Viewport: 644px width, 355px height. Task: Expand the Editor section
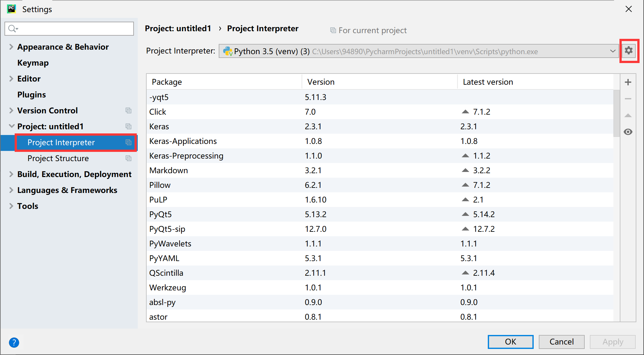coord(11,79)
